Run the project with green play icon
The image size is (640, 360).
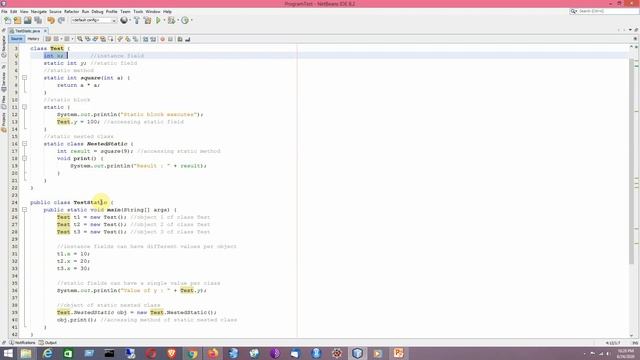click(158, 20)
